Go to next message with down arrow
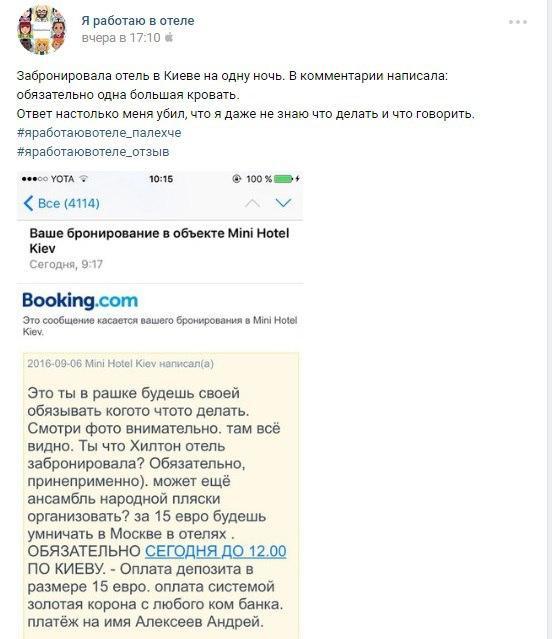Screen dimensions: 552x639 (283, 203)
